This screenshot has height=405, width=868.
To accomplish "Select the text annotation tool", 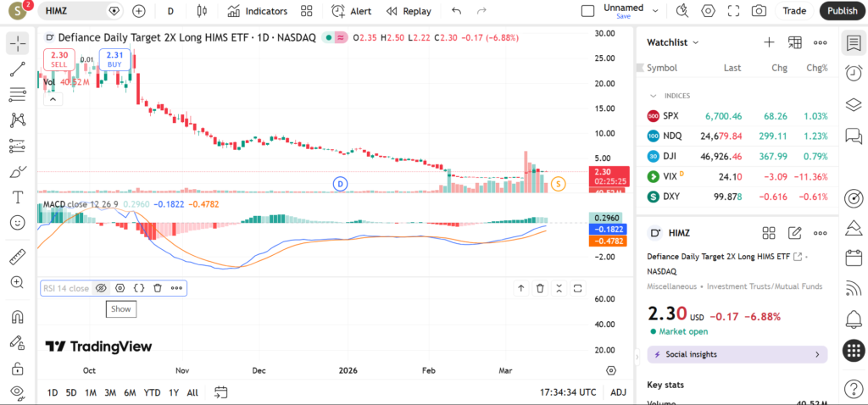I will coord(18,197).
